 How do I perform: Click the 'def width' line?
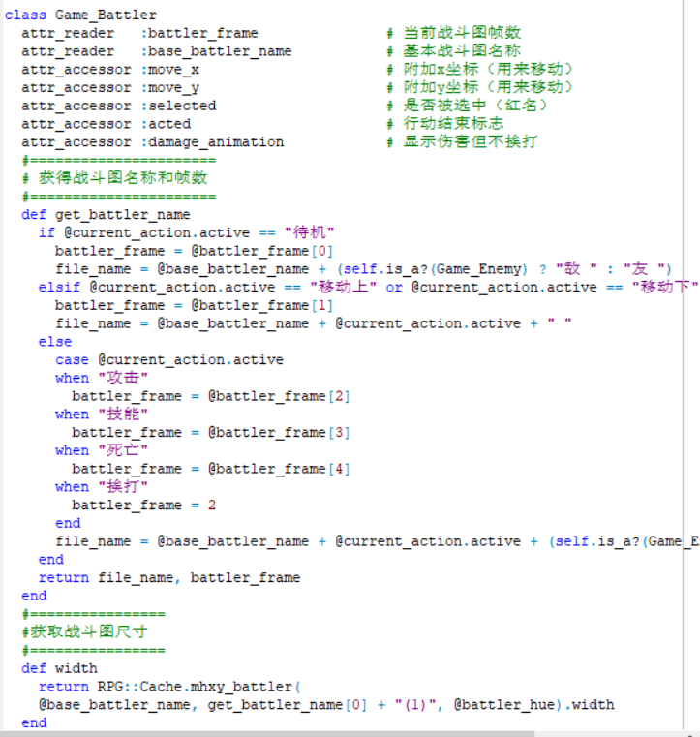pos(59,668)
